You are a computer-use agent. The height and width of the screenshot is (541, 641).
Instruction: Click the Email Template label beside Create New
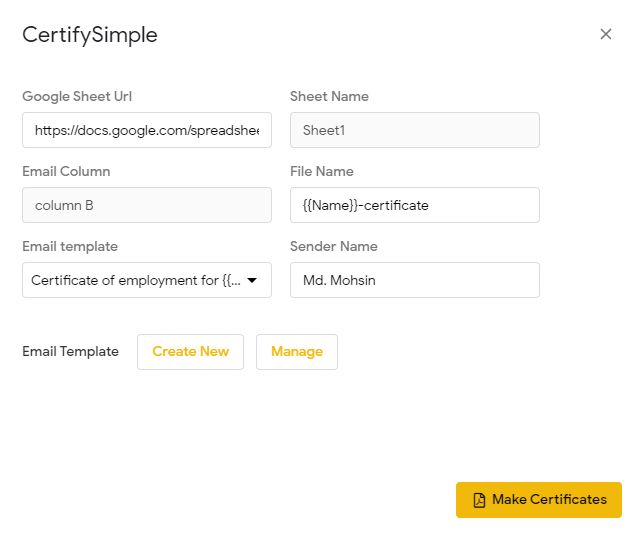70,352
